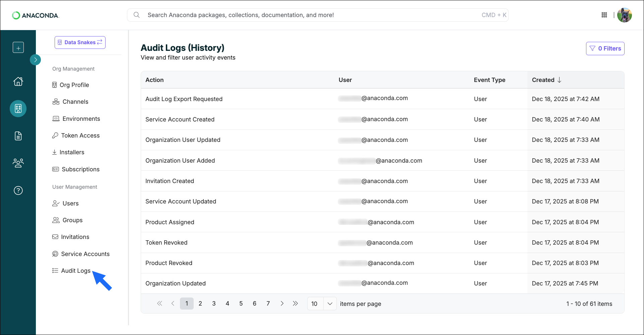This screenshot has height=335, width=644.
Task: Go to the Users section
Action: [x=70, y=203]
